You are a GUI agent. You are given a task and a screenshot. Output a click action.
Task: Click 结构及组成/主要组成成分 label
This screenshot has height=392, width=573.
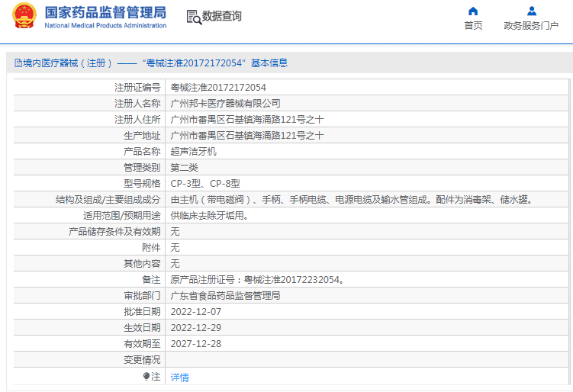tap(108, 200)
